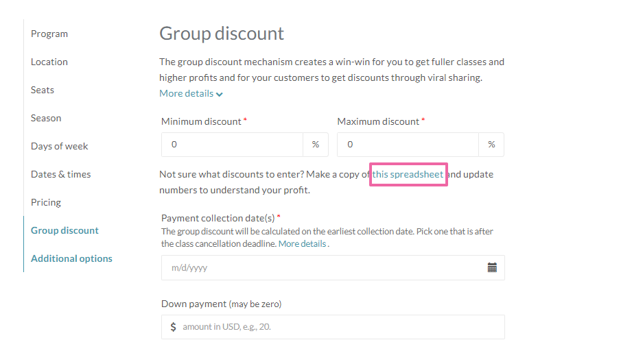Image resolution: width=632 pixels, height=364 pixels.
Task: Open the 'this spreadsheet' link
Action: click(408, 174)
